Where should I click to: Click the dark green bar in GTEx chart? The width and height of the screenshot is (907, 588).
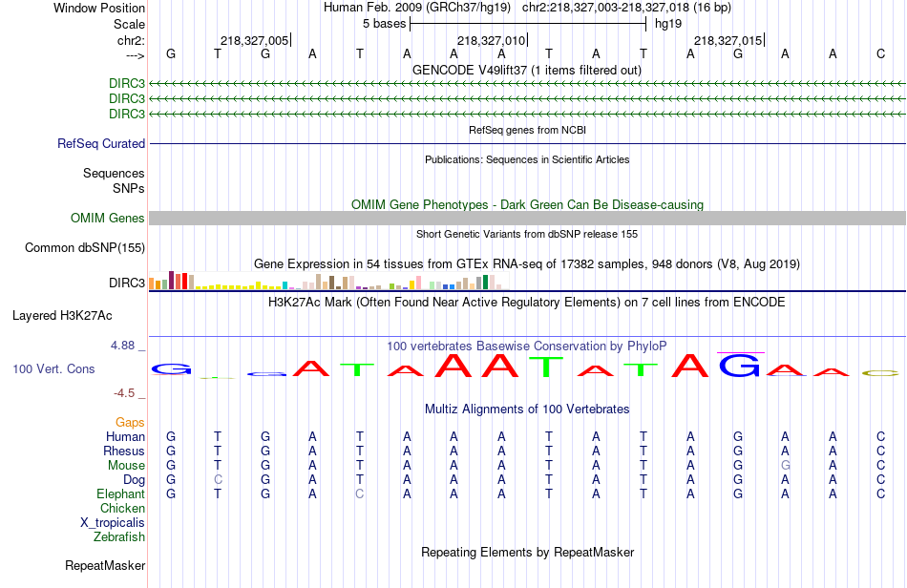[486, 283]
